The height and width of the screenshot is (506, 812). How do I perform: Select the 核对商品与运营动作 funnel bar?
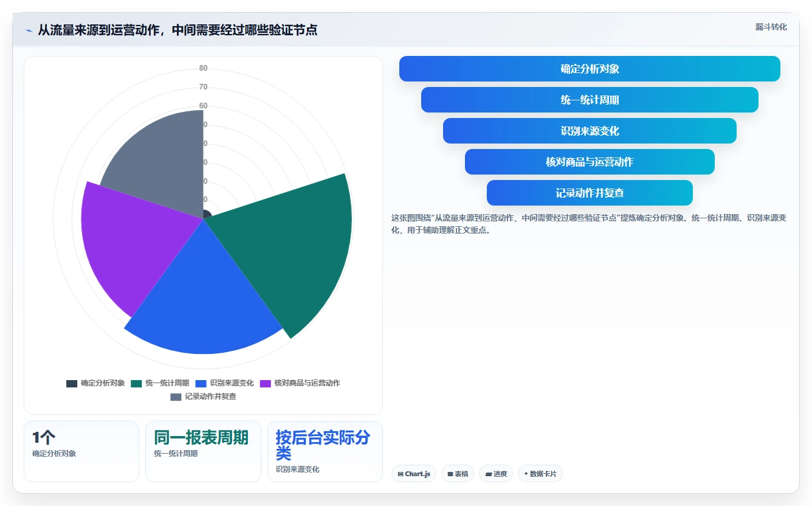(590, 162)
